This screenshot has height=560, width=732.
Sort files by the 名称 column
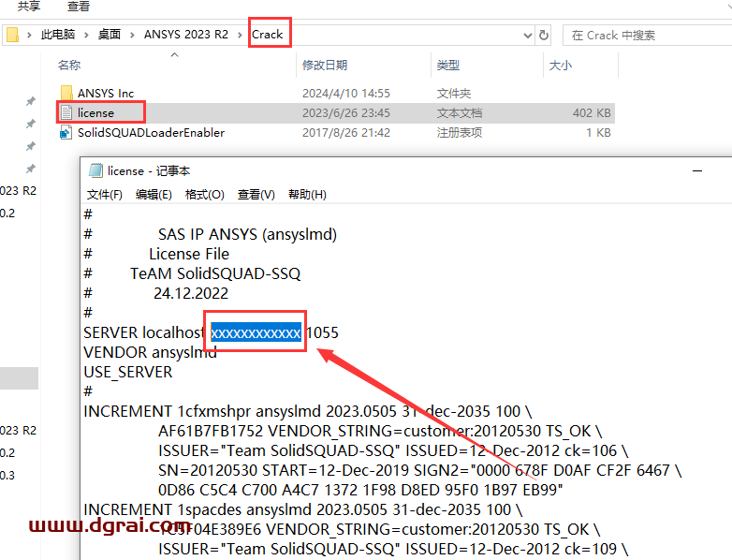(69, 66)
